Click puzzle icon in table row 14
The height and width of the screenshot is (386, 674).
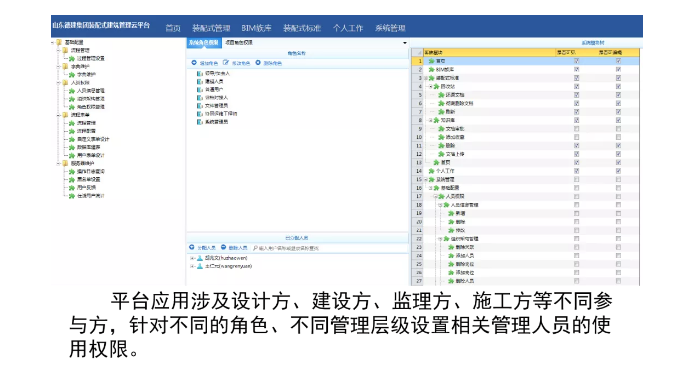431,171
